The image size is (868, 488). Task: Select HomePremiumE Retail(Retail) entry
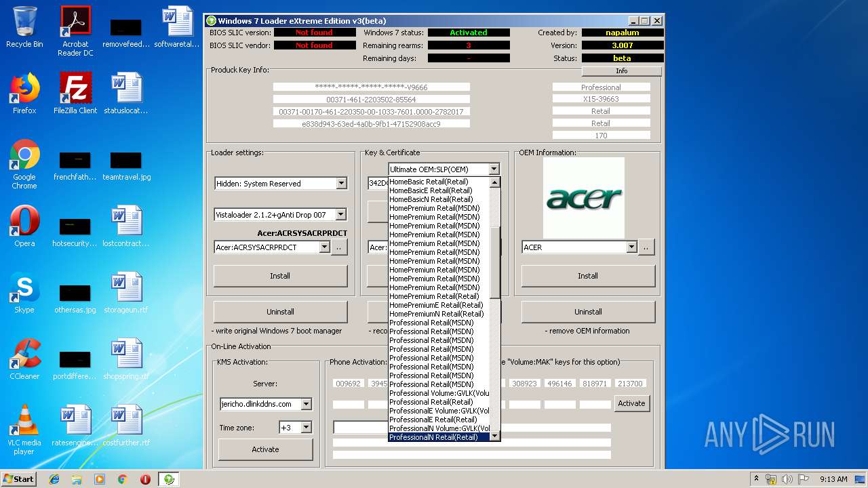(x=439, y=305)
